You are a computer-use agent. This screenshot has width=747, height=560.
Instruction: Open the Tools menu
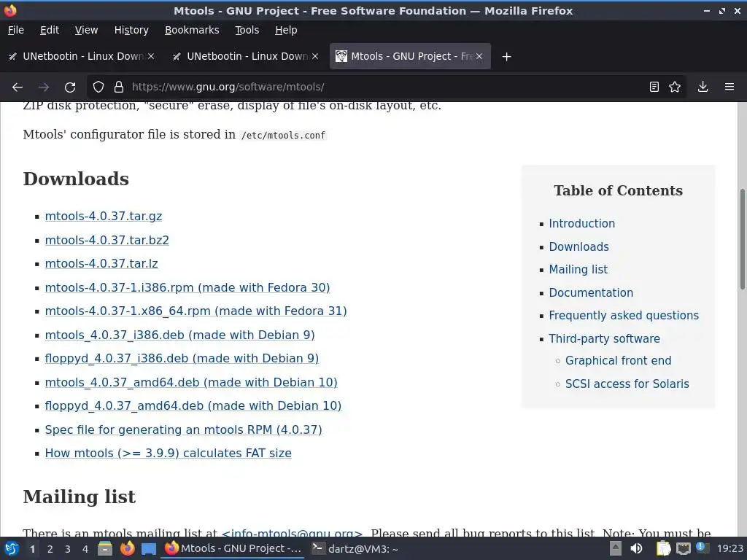(x=247, y=30)
